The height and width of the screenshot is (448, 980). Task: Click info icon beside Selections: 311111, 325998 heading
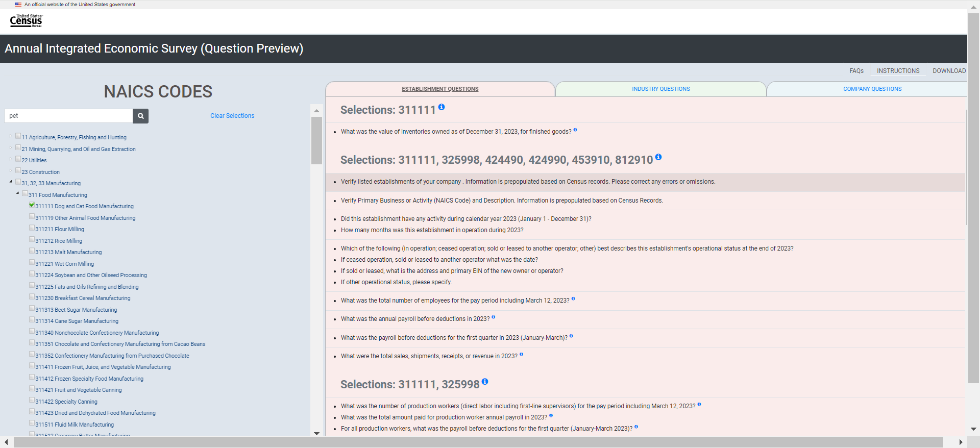(x=485, y=382)
